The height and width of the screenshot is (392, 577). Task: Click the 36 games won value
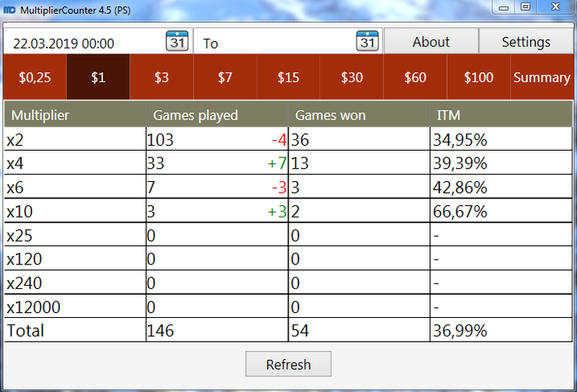pyautogui.click(x=300, y=140)
